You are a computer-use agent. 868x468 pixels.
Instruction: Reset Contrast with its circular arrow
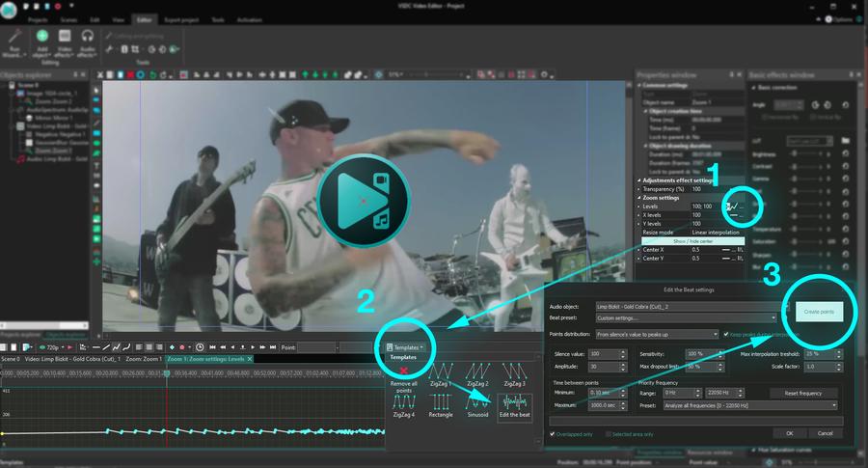tap(845, 166)
